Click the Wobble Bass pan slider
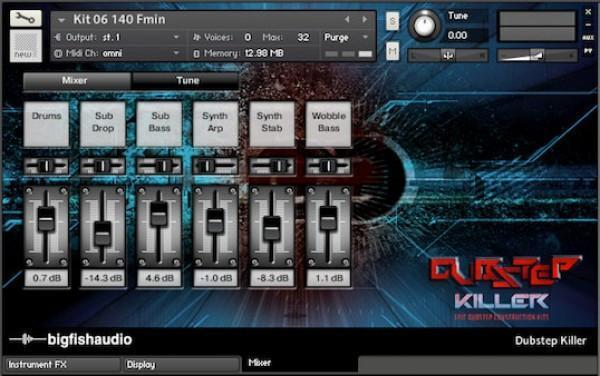The width and height of the screenshot is (600, 376). pos(328,166)
